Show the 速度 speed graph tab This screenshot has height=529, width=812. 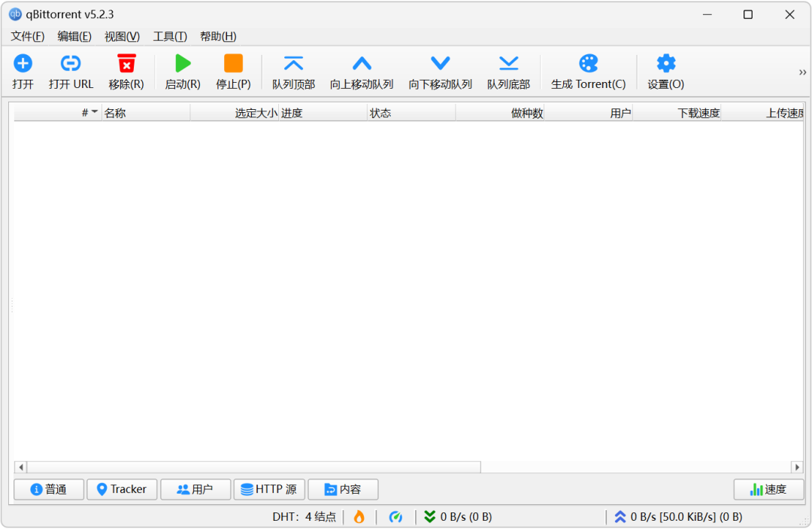[x=768, y=489]
